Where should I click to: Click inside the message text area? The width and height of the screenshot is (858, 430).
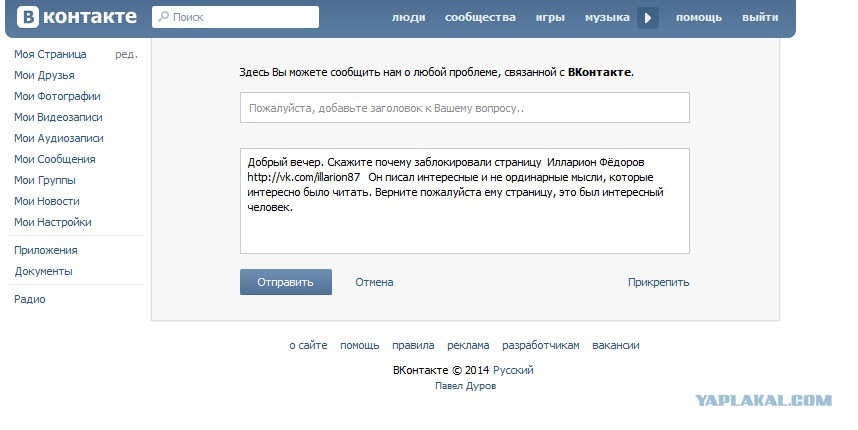pyautogui.click(x=465, y=201)
